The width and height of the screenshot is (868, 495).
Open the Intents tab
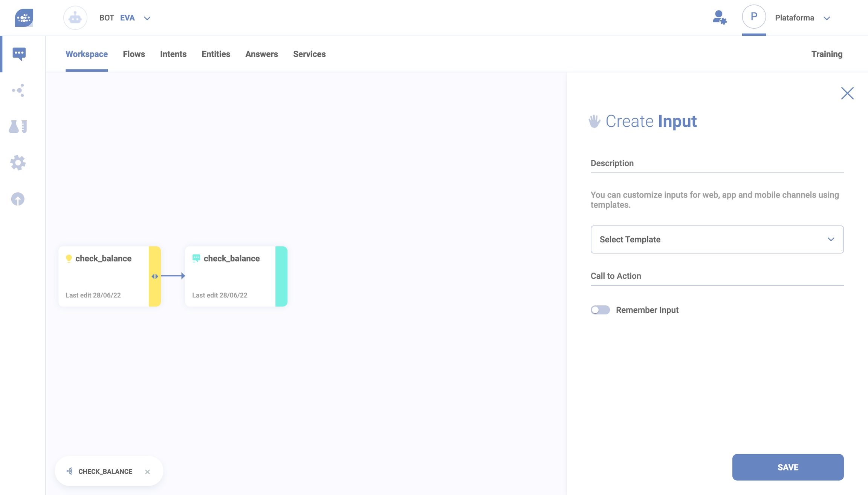pyautogui.click(x=173, y=54)
